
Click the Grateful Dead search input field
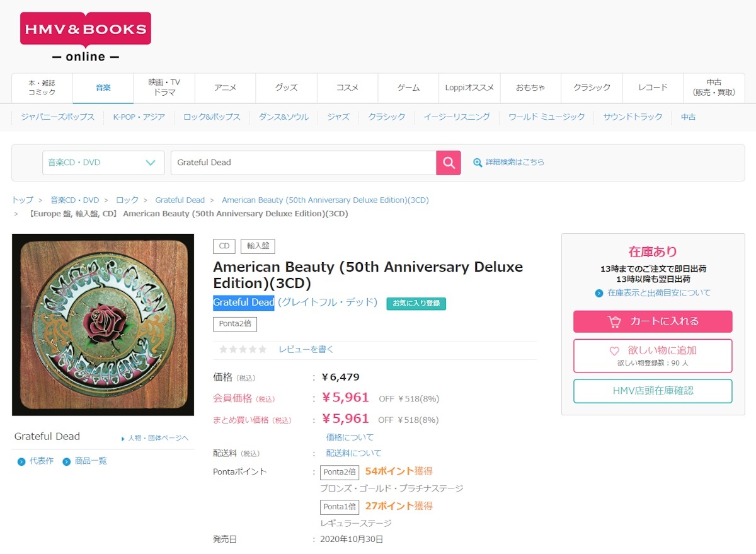tap(303, 163)
